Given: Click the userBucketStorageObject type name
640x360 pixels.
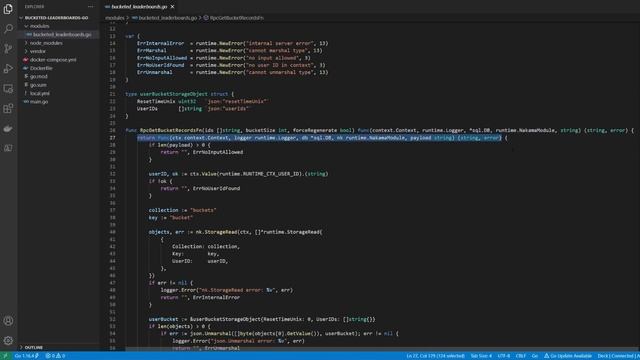Looking at the screenshot, I should coord(173,94).
